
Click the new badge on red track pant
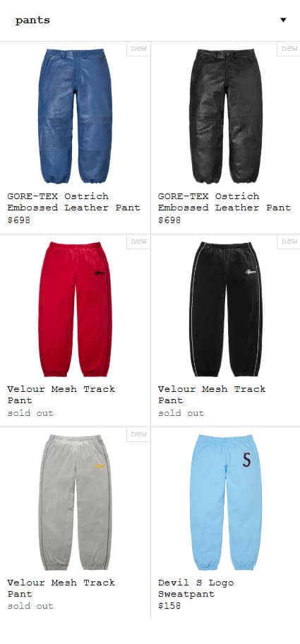pos(138,241)
